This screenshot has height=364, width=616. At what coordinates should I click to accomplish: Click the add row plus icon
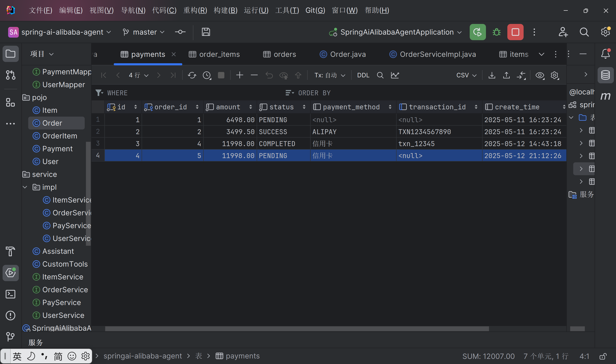click(x=239, y=75)
